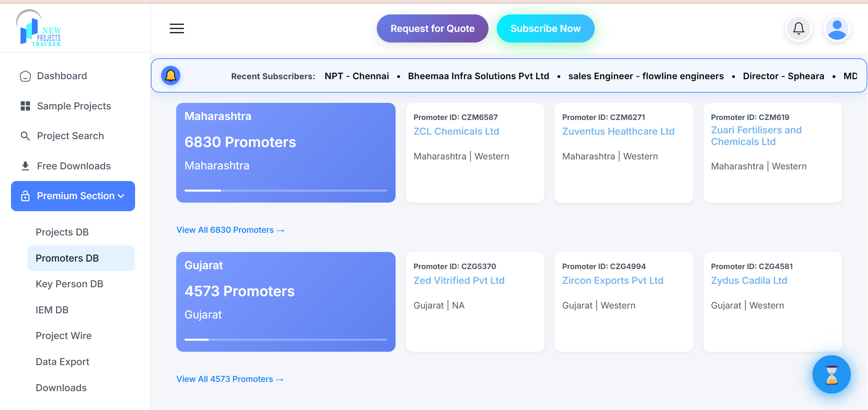Click Promoter ID: CZG4994 text
The width and height of the screenshot is (868, 410).
(x=604, y=266)
